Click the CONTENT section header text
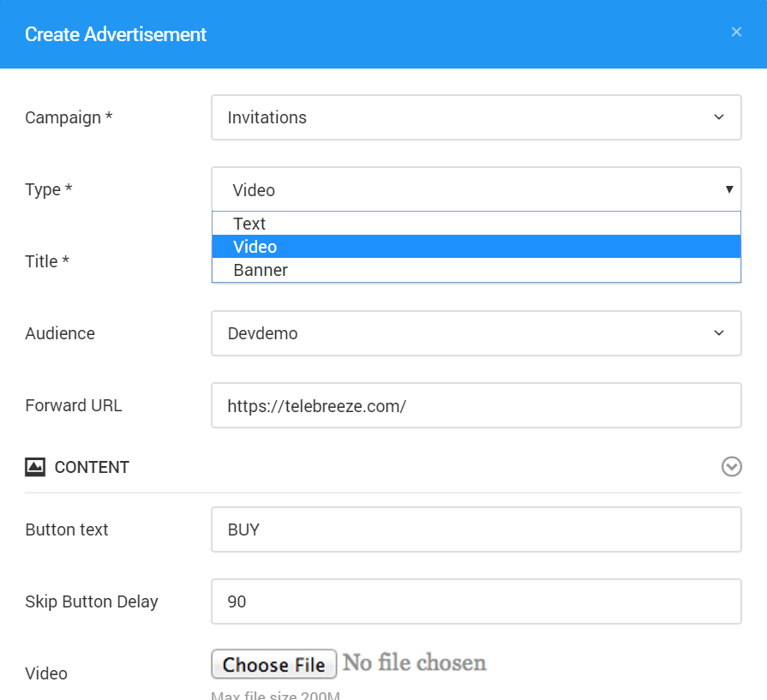The height and width of the screenshot is (700, 767). click(92, 467)
